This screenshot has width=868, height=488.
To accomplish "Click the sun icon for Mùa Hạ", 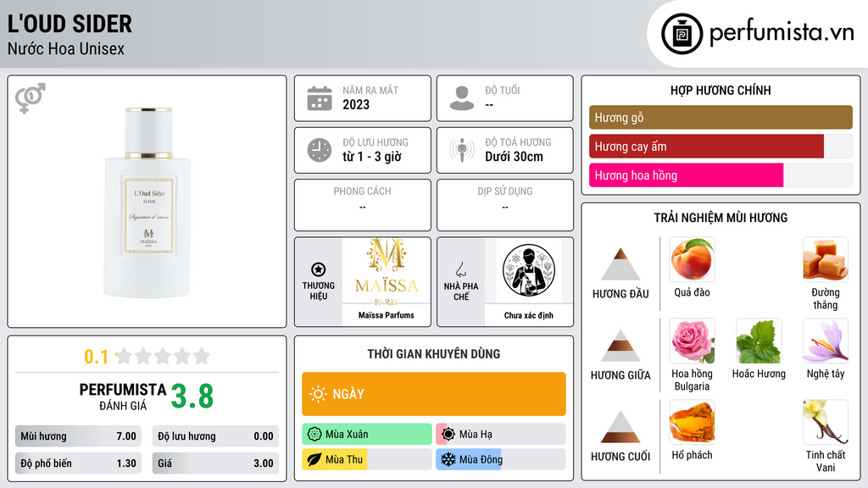I will tap(448, 435).
